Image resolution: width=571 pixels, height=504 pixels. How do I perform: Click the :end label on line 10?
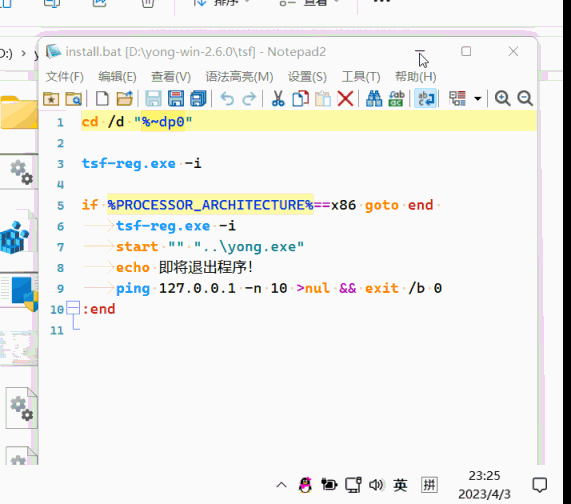tap(99, 309)
